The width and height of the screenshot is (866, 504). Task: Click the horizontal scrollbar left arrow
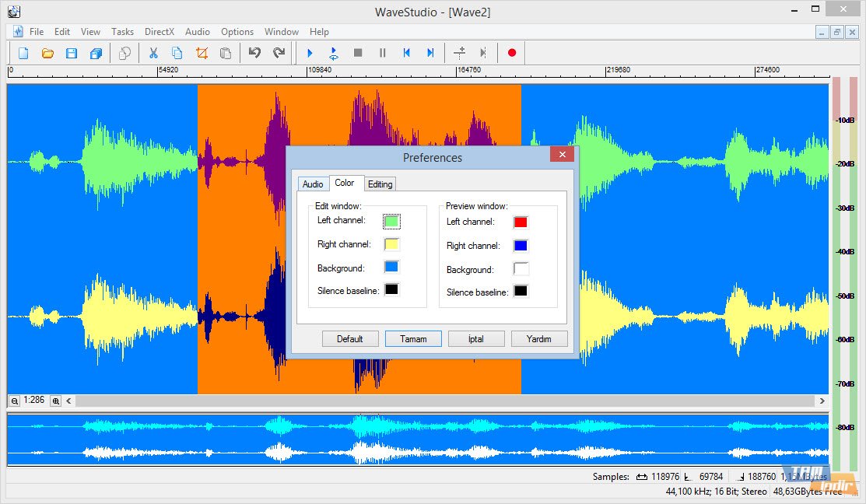click(x=69, y=401)
